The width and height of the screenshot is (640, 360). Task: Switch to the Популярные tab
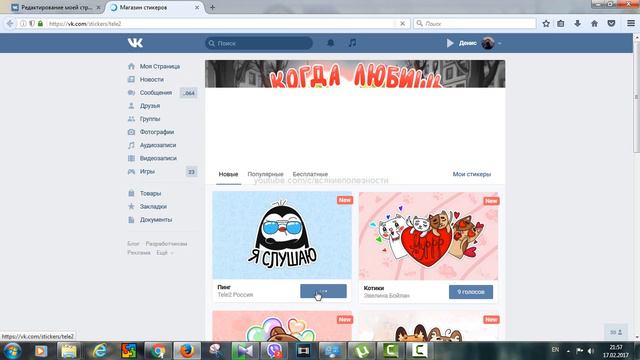[265, 174]
